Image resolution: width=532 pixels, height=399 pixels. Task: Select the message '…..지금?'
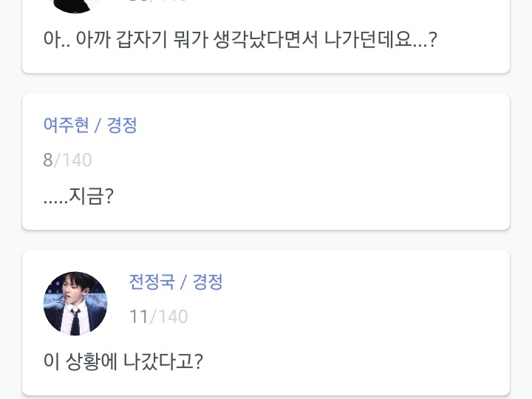click(x=78, y=197)
